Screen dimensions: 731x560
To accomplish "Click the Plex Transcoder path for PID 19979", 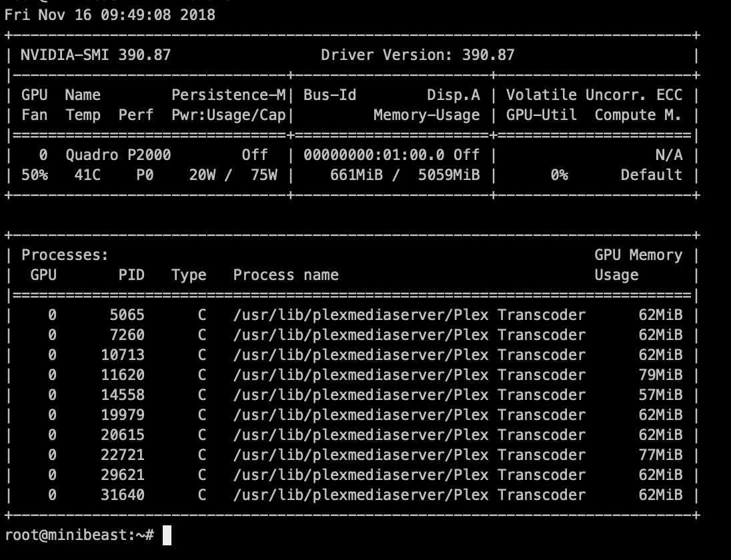I will pos(409,415).
